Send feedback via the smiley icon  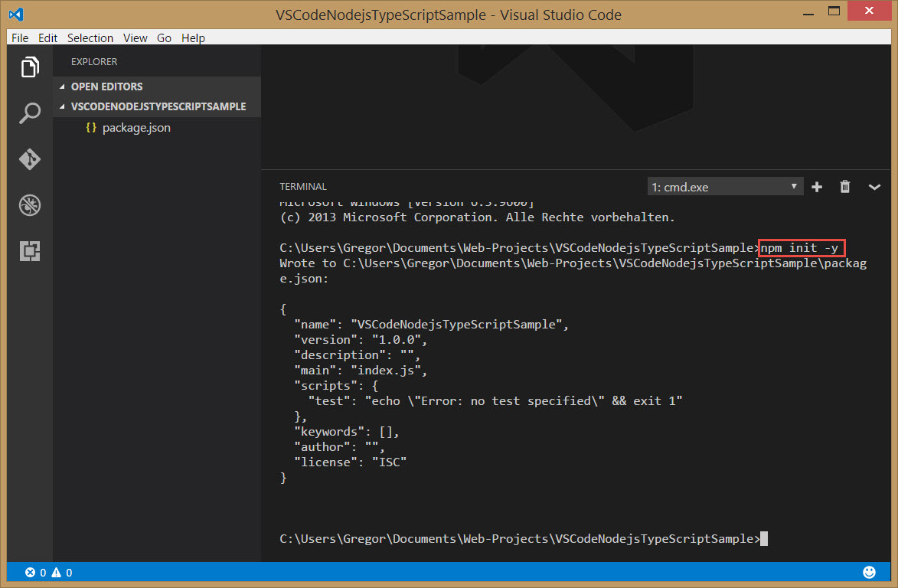869,572
